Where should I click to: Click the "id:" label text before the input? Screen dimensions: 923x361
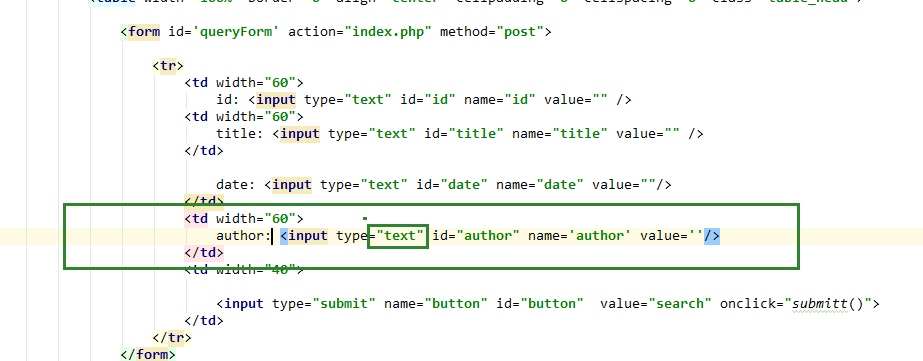(228, 100)
